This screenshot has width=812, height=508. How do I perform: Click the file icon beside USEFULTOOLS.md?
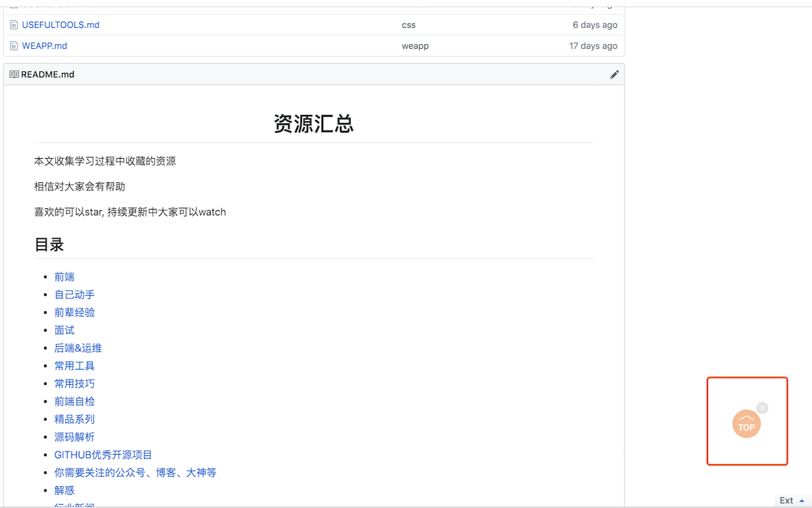pyautogui.click(x=14, y=25)
